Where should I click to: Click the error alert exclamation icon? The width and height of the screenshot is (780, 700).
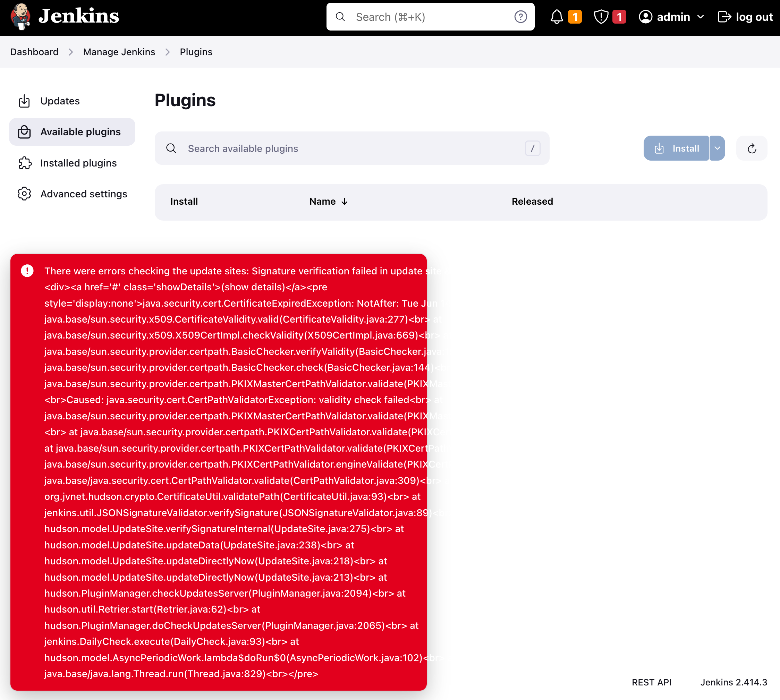pos(27,271)
